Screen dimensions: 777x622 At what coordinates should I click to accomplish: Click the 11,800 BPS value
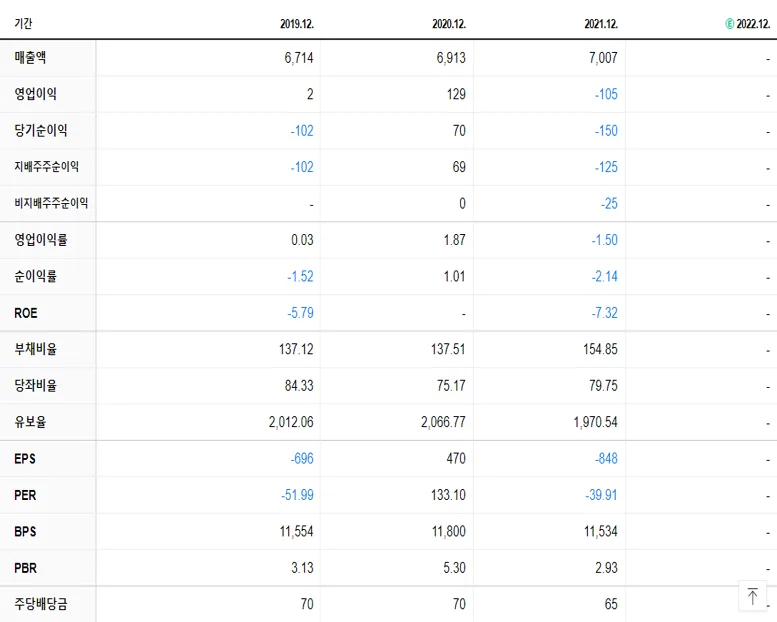pyautogui.click(x=449, y=532)
